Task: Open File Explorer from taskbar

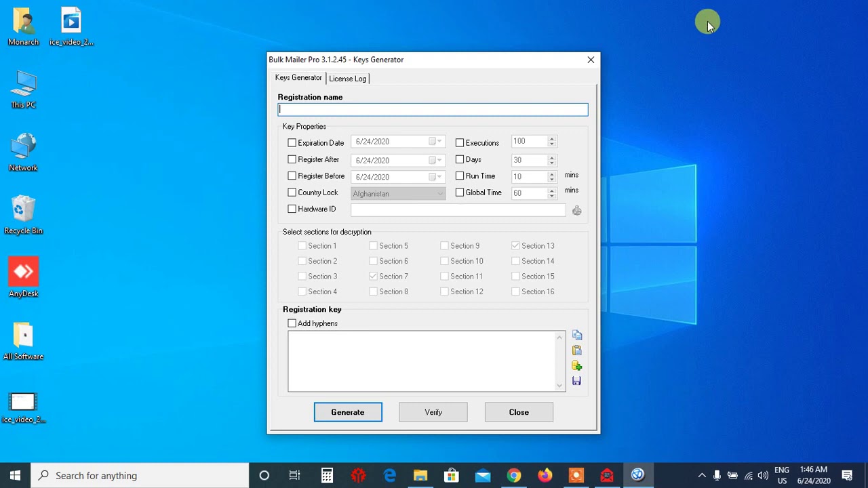Action: pyautogui.click(x=420, y=475)
